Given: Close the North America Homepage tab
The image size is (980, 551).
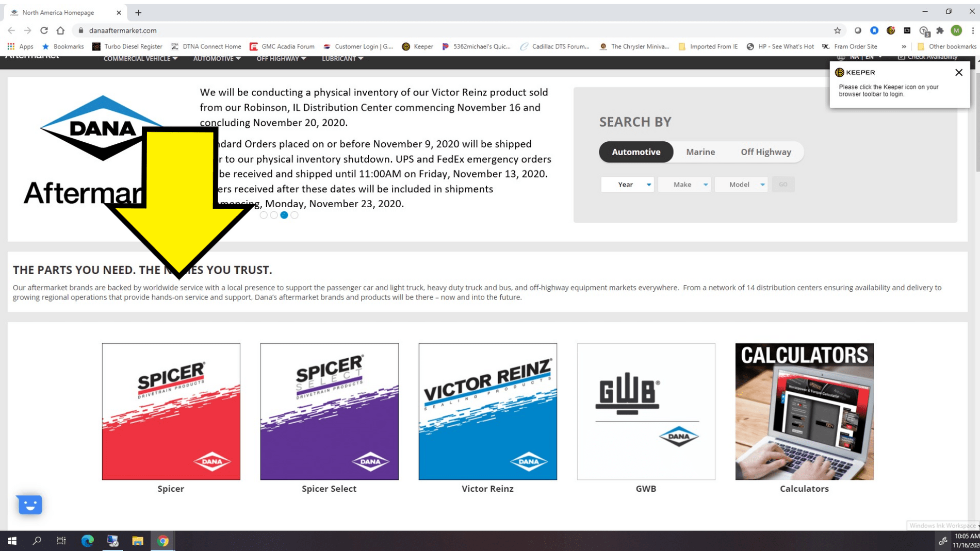Looking at the screenshot, I should coord(119,12).
